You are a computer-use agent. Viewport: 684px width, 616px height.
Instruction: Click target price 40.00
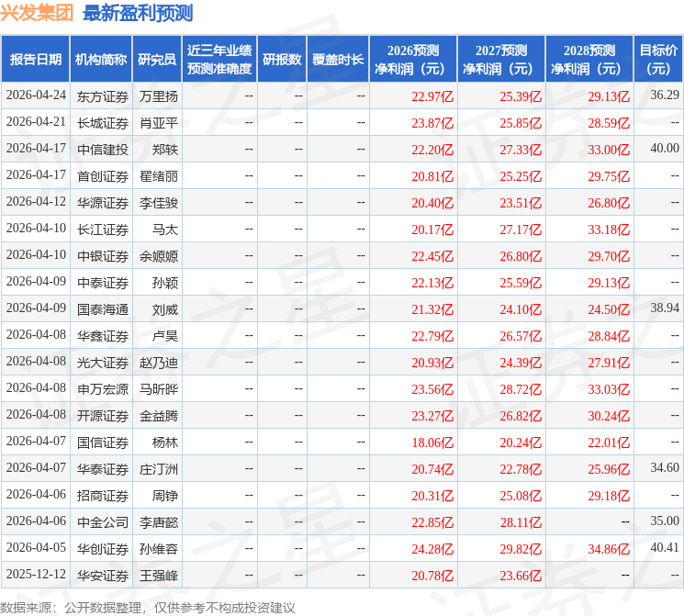(x=665, y=149)
